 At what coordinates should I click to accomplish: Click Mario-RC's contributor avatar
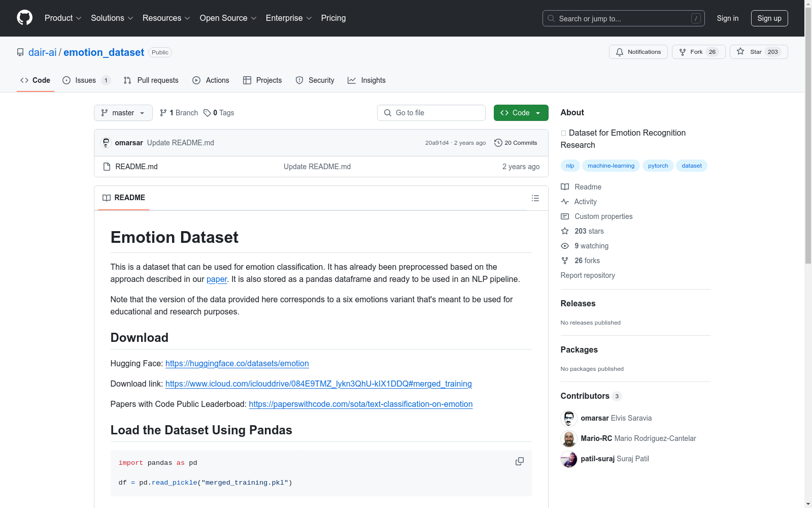pos(569,438)
